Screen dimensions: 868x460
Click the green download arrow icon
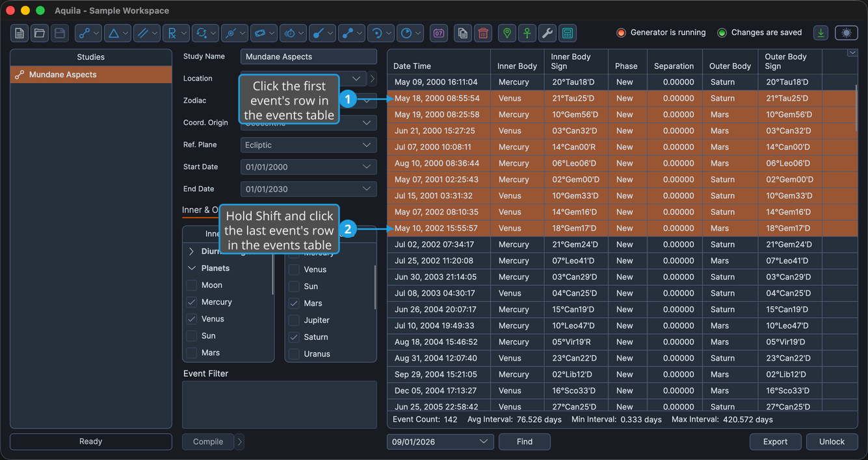tap(821, 33)
